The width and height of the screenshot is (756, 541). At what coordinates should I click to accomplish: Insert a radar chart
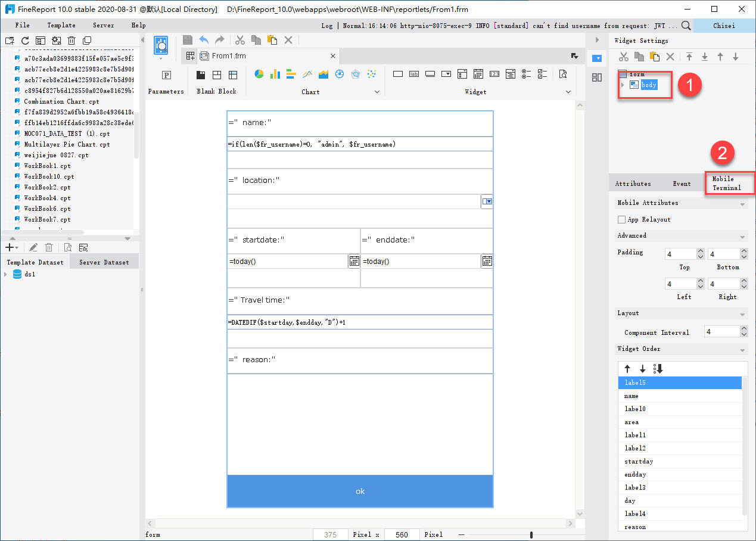(x=356, y=74)
